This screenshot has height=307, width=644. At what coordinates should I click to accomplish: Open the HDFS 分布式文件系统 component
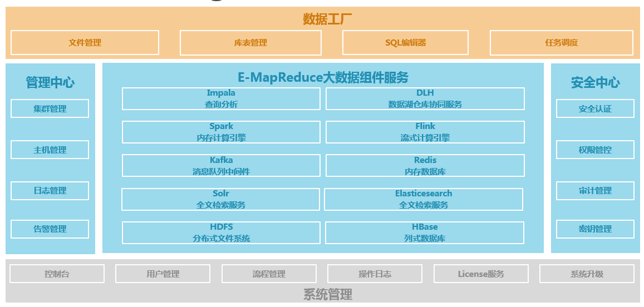tap(221, 232)
